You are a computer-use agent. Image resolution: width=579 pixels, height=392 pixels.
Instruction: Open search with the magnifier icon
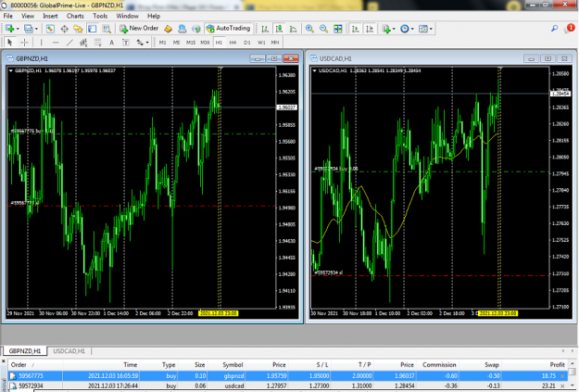coord(554,29)
